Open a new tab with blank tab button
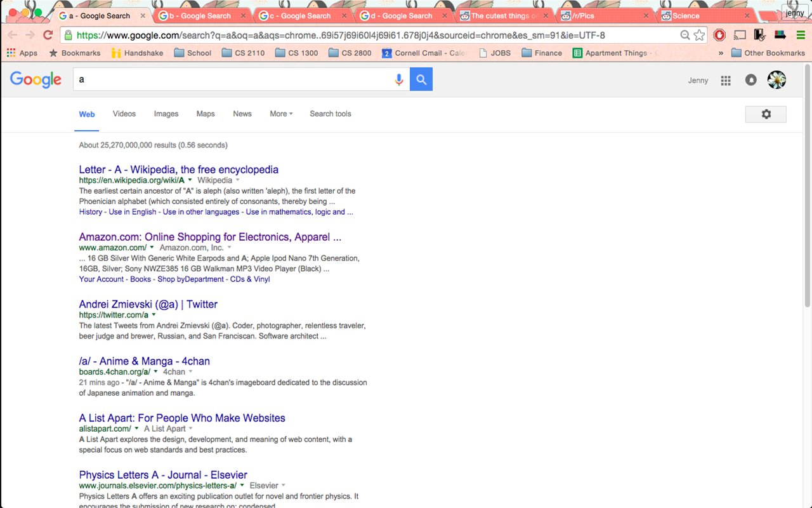Viewport: 812px width, 508px height. pos(766,16)
